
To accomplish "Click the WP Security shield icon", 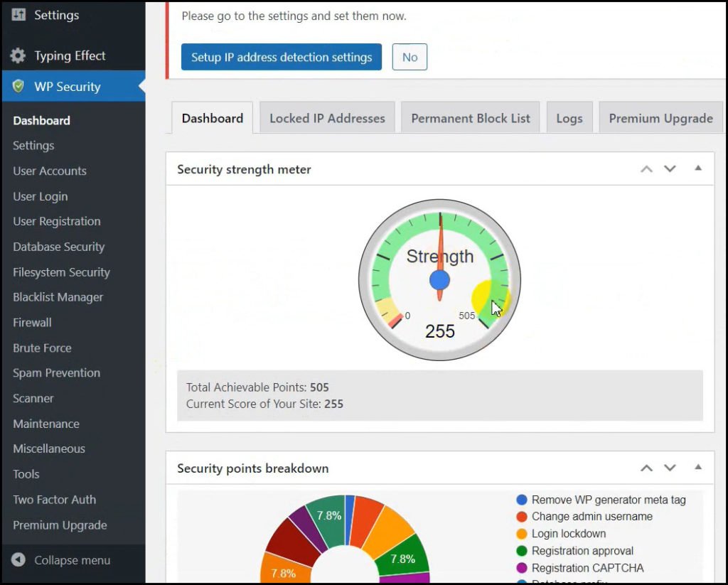I will pos(18,87).
